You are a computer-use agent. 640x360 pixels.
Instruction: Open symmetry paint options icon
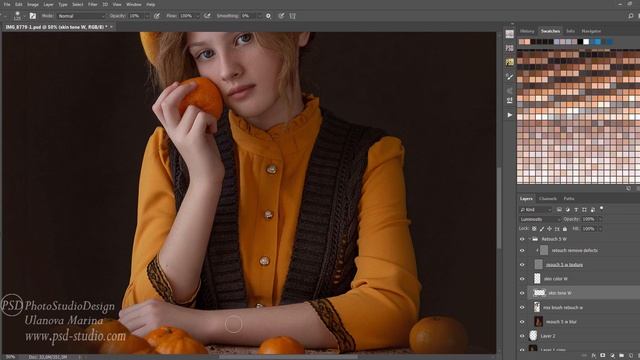pyautogui.click(x=292, y=16)
